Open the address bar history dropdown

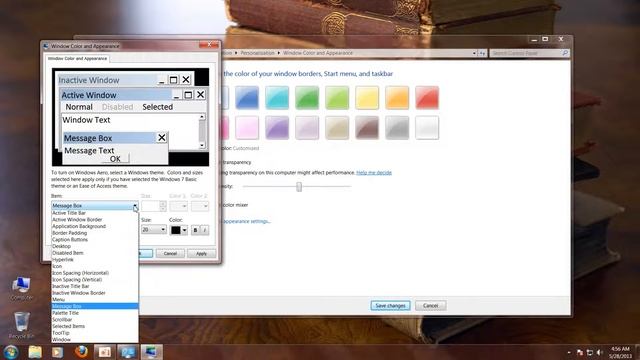[x=474, y=53]
